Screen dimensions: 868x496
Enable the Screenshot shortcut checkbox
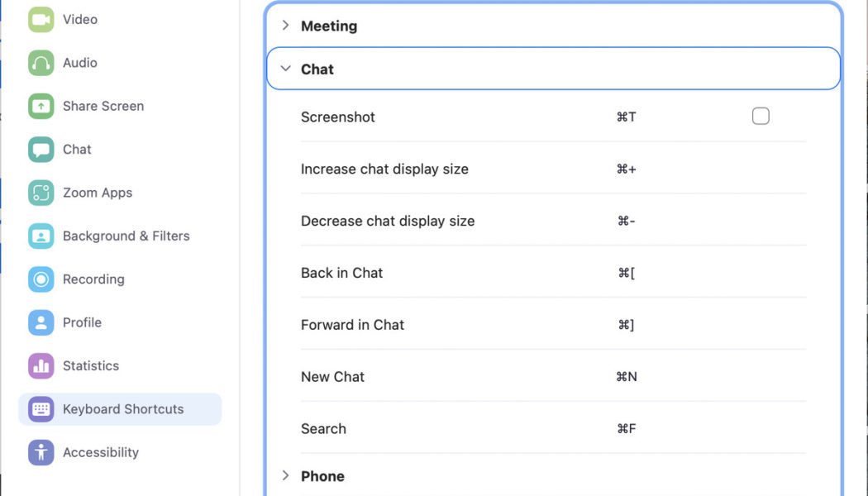click(x=761, y=116)
